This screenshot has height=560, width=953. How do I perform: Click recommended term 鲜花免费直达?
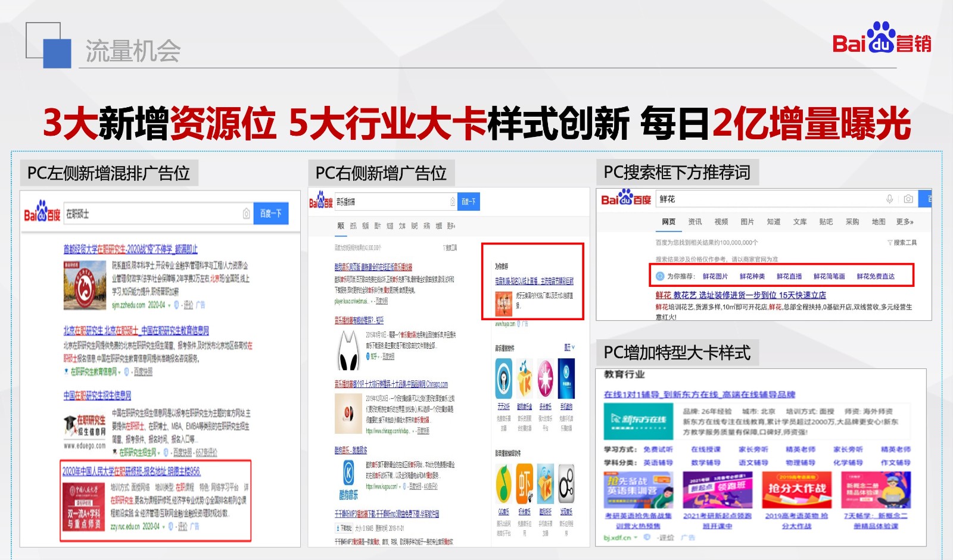pos(876,276)
